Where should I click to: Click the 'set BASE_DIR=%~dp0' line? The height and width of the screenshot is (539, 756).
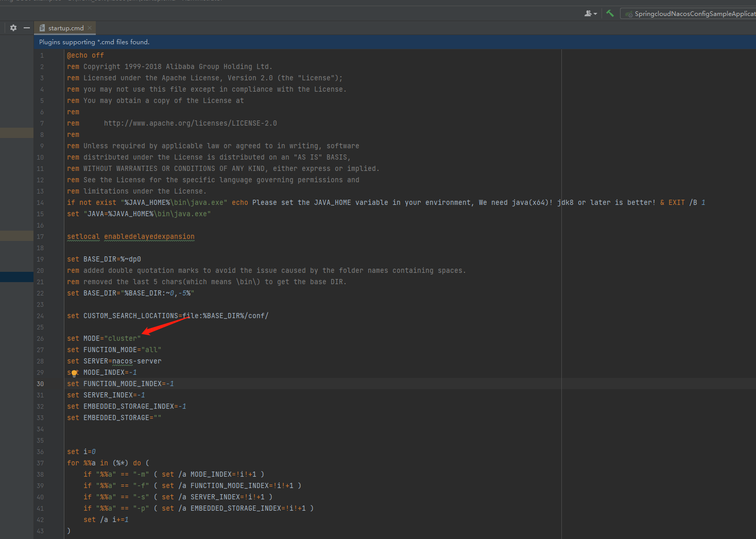click(x=104, y=259)
